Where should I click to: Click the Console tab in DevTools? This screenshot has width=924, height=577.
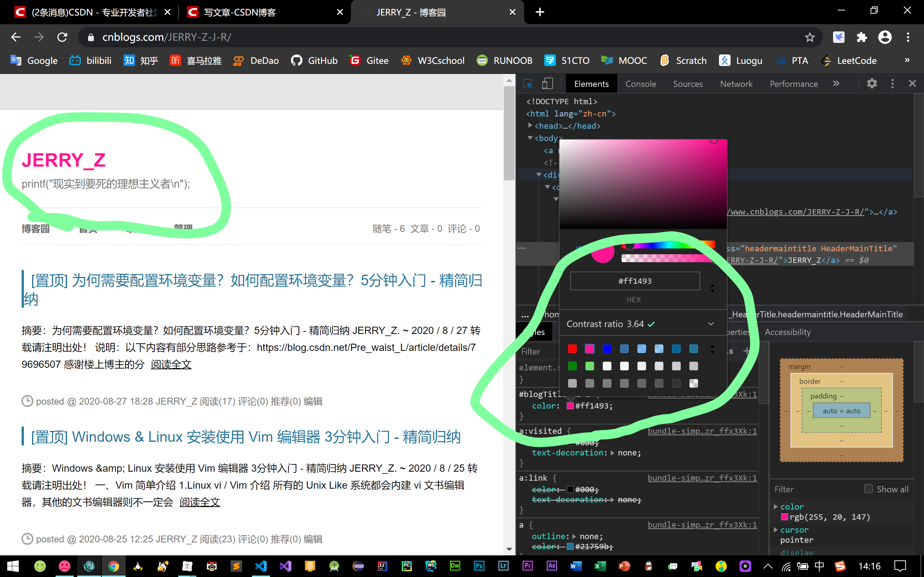(x=641, y=83)
